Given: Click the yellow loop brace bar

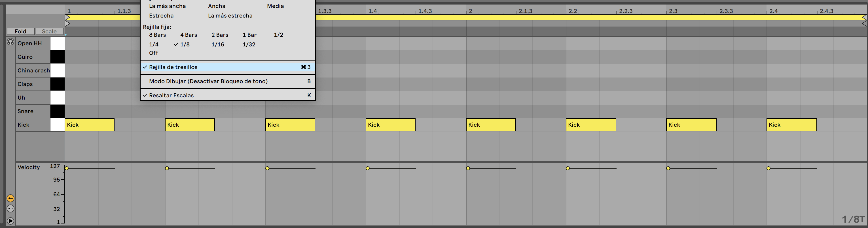Looking at the screenshot, I should pos(573,17).
